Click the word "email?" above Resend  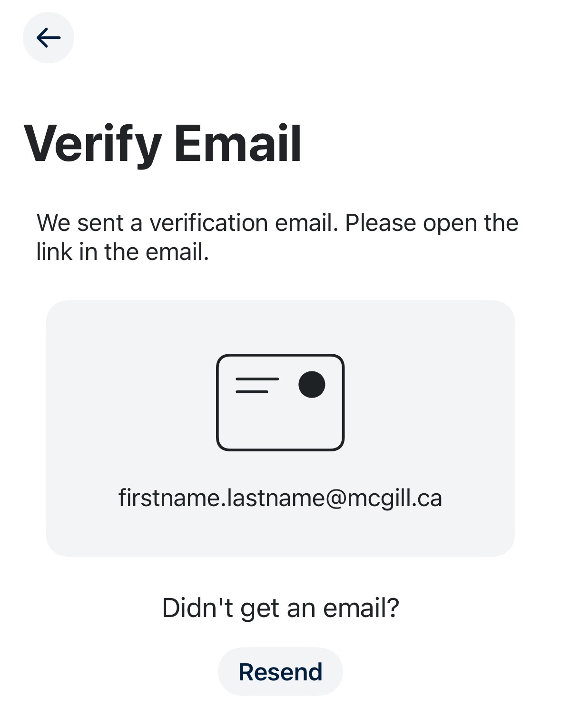[361, 608]
